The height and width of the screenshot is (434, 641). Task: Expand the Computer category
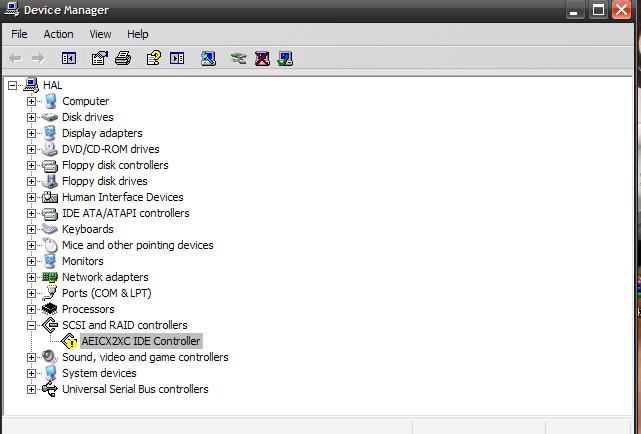click(x=31, y=101)
